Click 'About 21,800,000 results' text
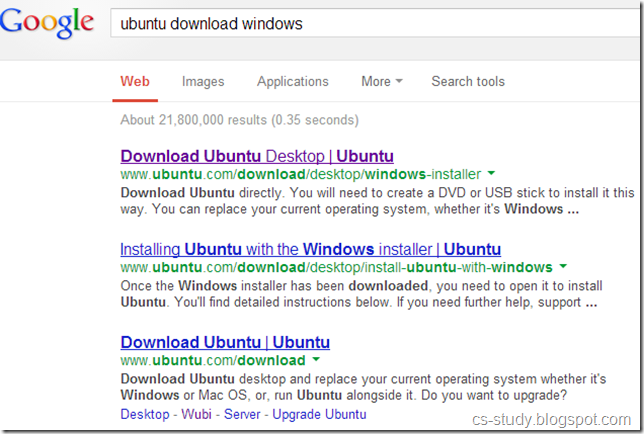The image size is (644, 434). (x=193, y=120)
